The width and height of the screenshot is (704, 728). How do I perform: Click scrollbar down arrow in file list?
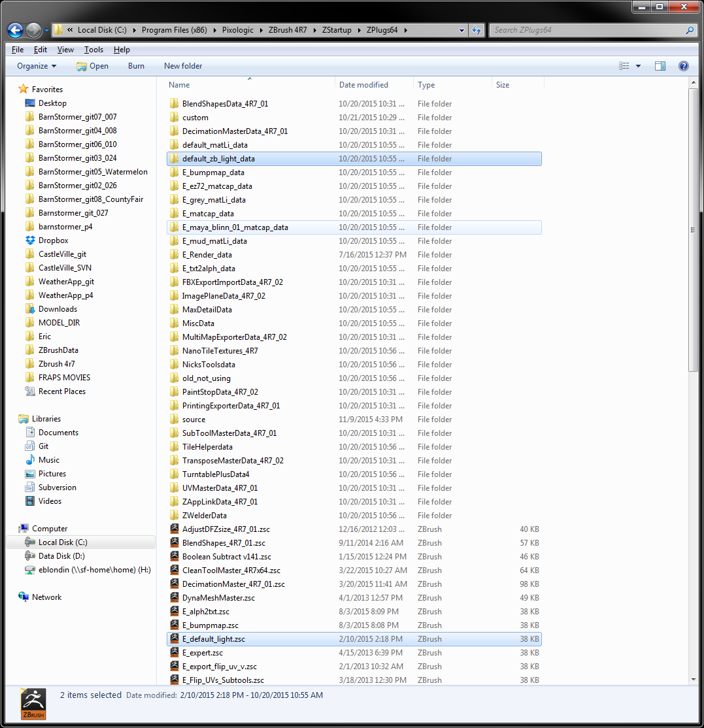[x=694, y=680]
